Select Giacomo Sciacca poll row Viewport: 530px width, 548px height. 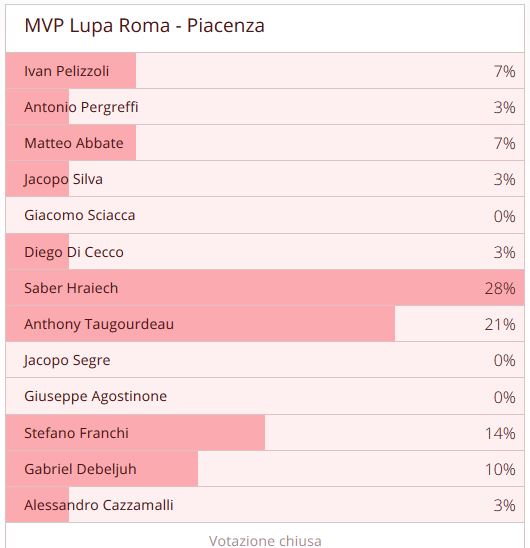[265, 215]
